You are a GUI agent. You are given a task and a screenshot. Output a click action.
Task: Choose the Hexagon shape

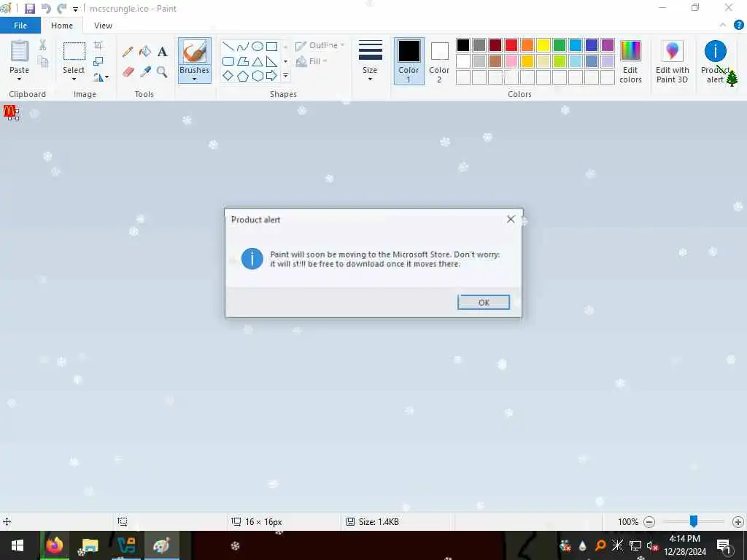258,76
